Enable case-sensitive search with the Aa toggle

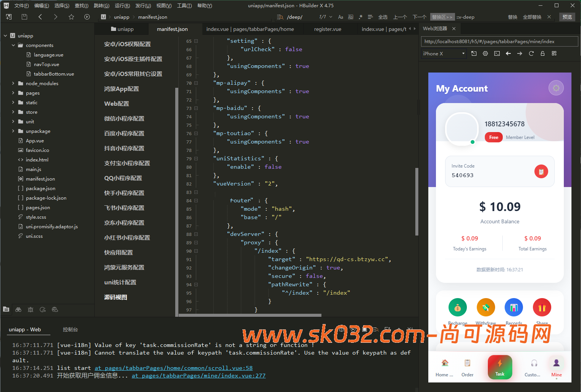point(341,17)
